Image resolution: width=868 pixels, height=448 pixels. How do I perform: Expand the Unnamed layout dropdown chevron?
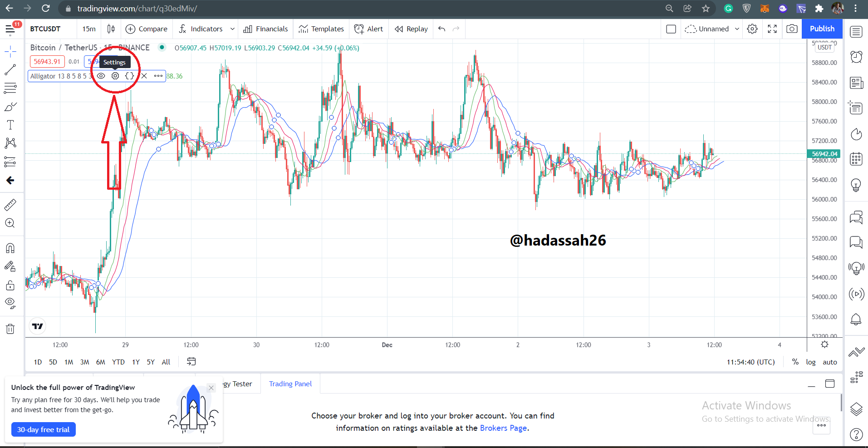[737, 29]
